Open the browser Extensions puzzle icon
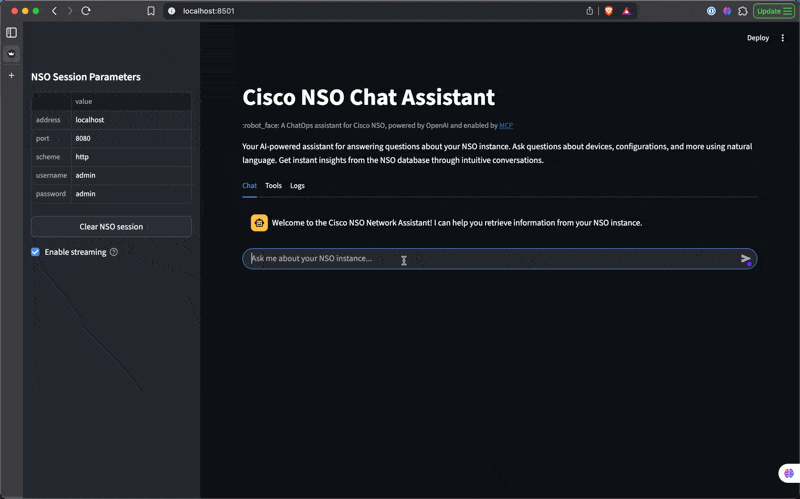The width and height of the screenshot is (800, 499). pos(743,11)
